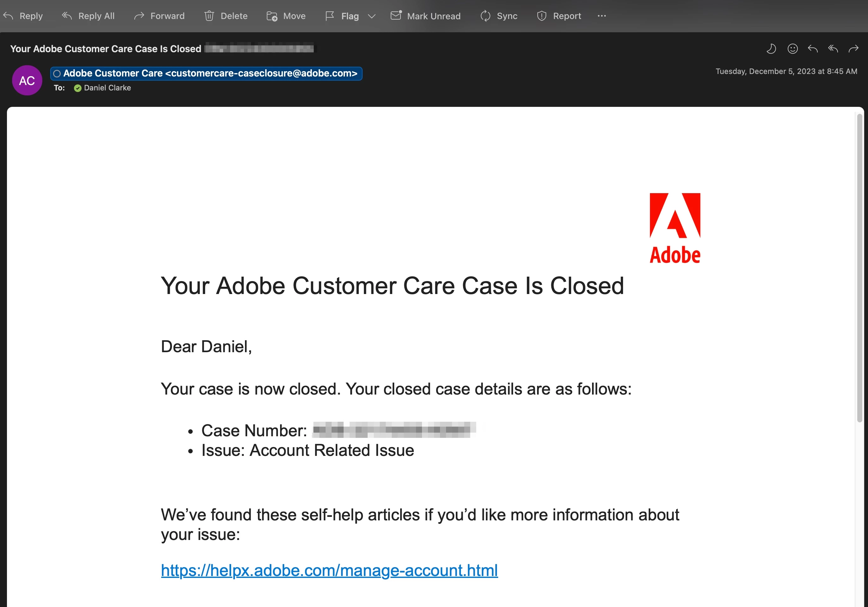Viewport: 868px width, 607px height.
Task: Open the Move to folder option
Action: pos(286,16)
